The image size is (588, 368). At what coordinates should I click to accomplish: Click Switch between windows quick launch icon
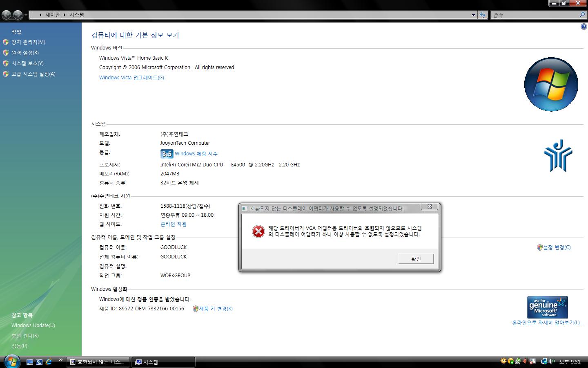coord(39,362)
